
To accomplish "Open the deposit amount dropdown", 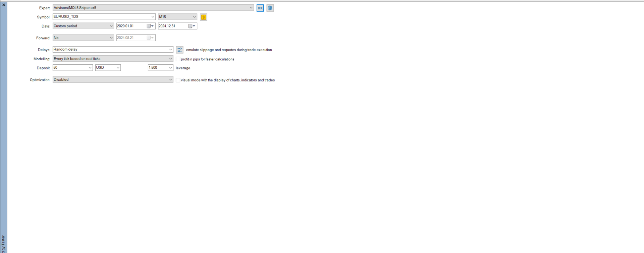I will click(x=90, y=68).
